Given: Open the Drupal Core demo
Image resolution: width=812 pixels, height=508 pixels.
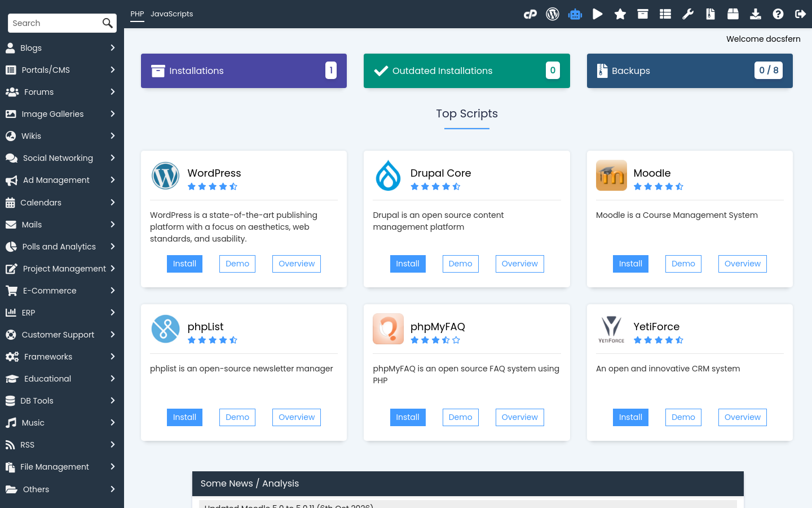Looking at the screenshot, I should 460,264.
